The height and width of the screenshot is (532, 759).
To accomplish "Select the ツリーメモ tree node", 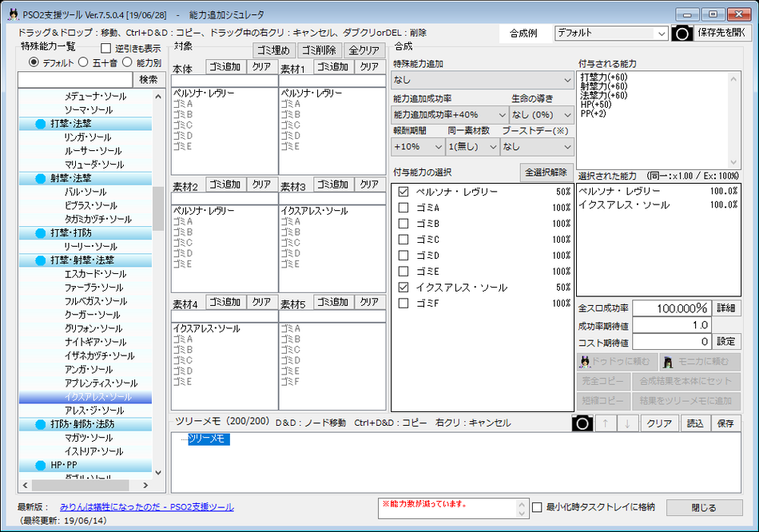I will click(x=209, y=439).
